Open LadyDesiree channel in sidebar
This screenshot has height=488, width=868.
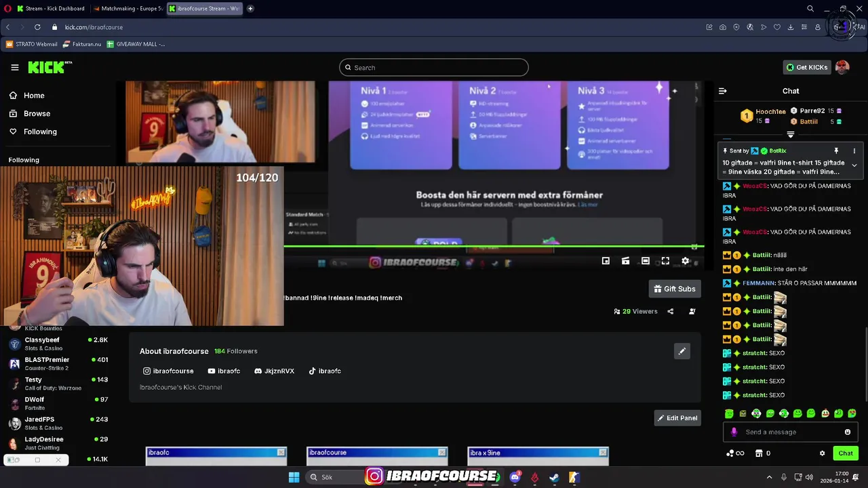click(x=58, y=443)
